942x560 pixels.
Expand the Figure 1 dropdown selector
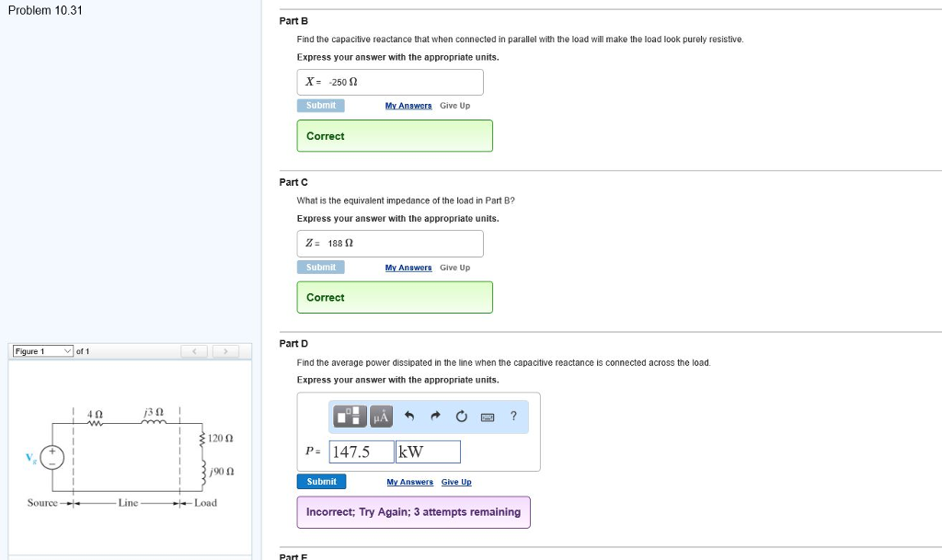pyautogui.click(x=42, y=351)
